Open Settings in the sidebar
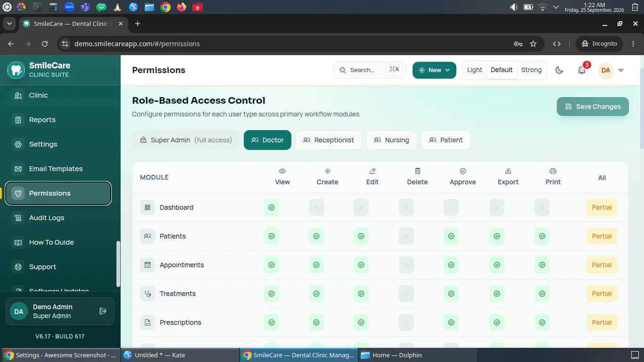 (x=58, y=144)
